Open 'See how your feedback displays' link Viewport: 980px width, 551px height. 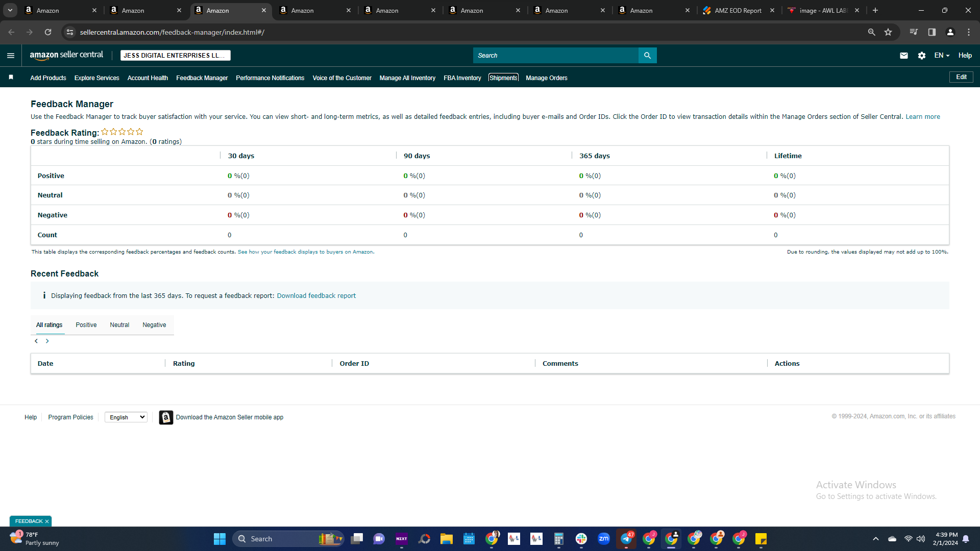pos(305,252)
